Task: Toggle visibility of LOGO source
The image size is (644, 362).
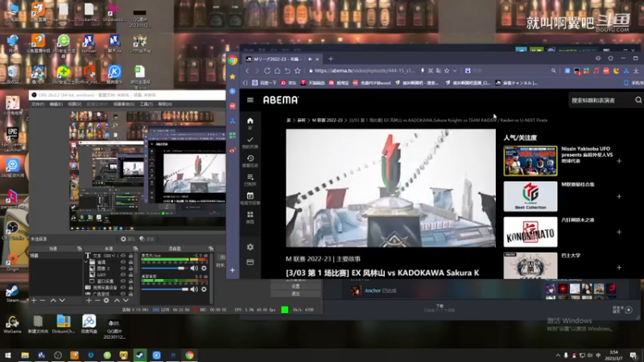Action: coord(123,274)
